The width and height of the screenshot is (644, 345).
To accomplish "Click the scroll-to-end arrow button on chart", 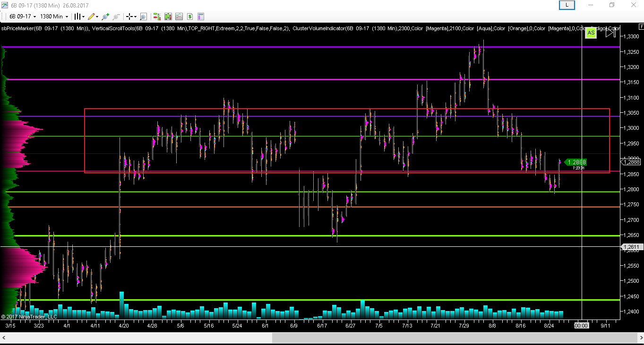I will [x=610, y=33].
